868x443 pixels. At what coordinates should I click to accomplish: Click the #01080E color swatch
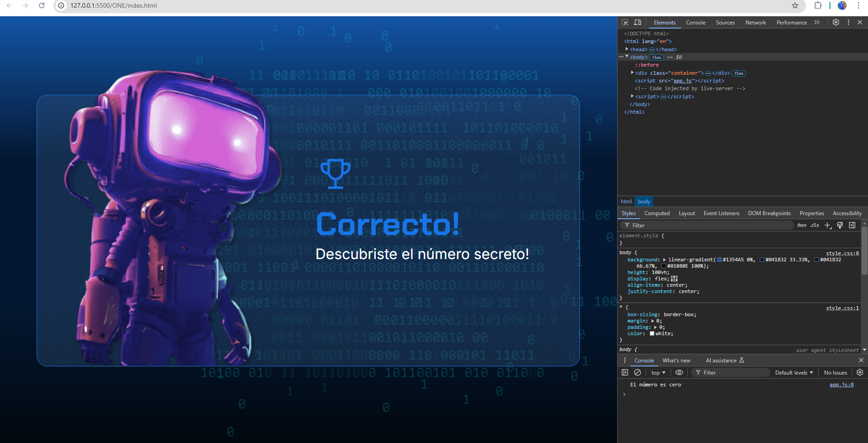[664, 266]
